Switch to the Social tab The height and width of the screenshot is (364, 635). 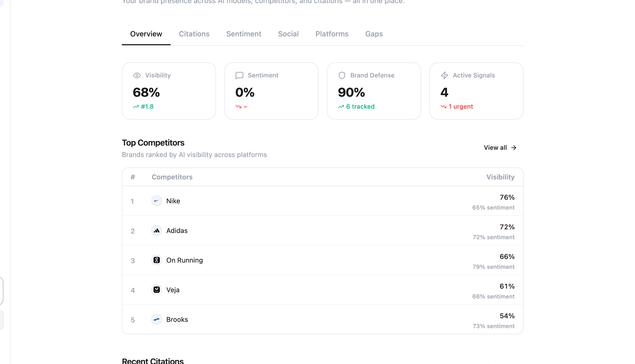click(x=288, y=34)
